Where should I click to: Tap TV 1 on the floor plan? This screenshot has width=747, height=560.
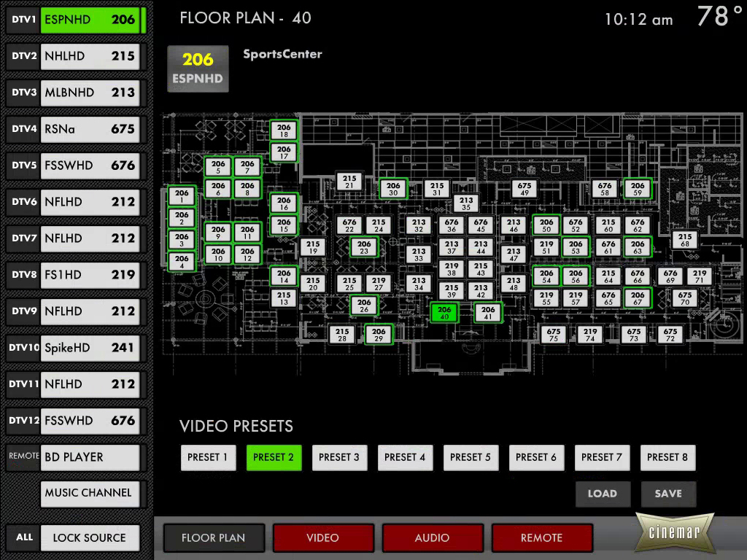[x=182, y=196]
